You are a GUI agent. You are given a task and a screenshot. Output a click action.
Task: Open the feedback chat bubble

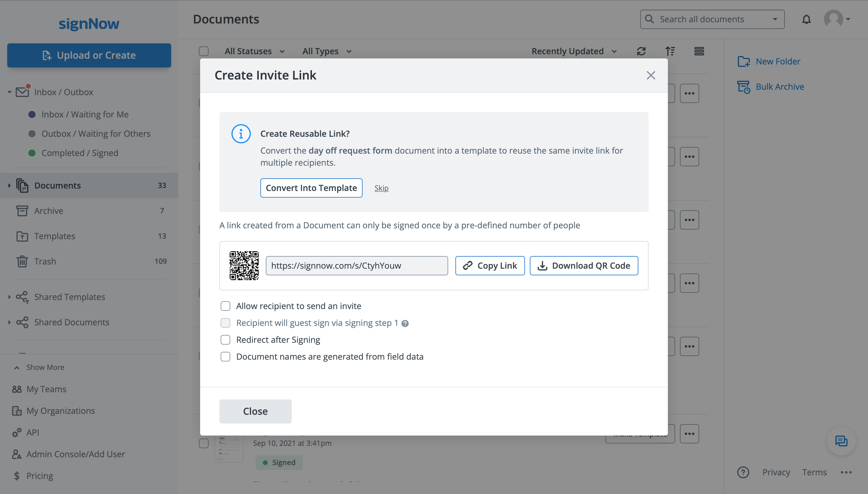tap(841, 441)
